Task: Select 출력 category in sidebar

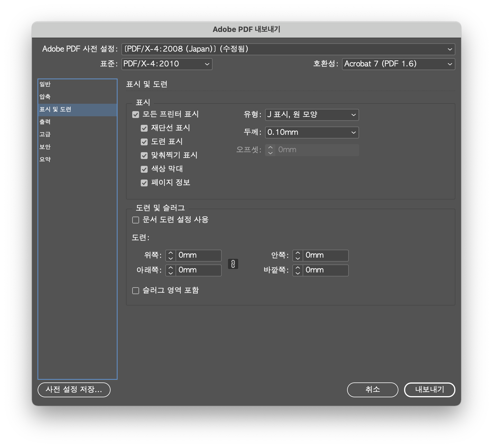Action: (78, 122)
